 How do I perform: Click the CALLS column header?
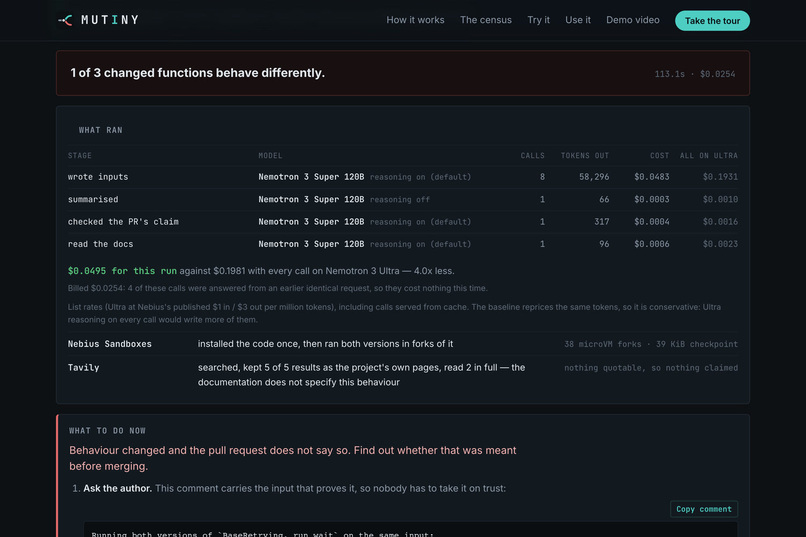(x=533, y=156)
